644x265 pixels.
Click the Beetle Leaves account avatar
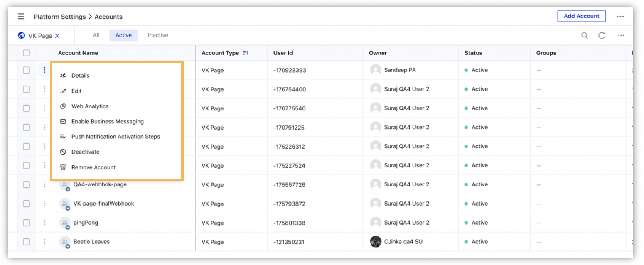pyautogui.click(x=65, y=242)
